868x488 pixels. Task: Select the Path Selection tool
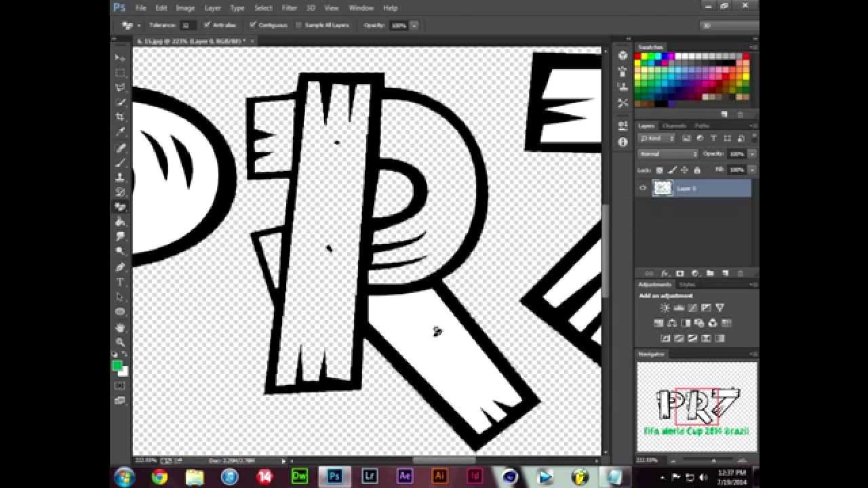click(120, 297)
